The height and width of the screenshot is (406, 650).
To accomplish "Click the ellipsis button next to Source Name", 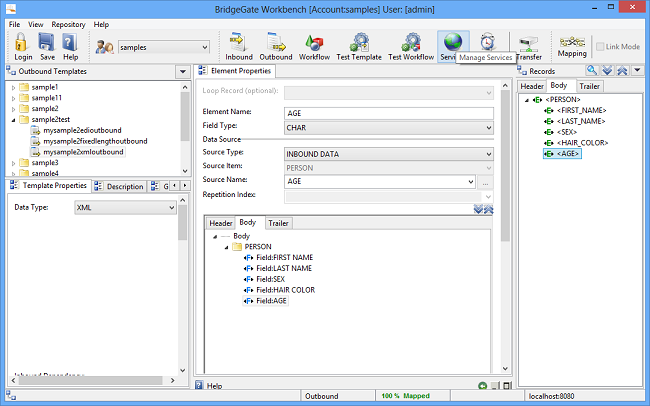I will coord(485,182).
